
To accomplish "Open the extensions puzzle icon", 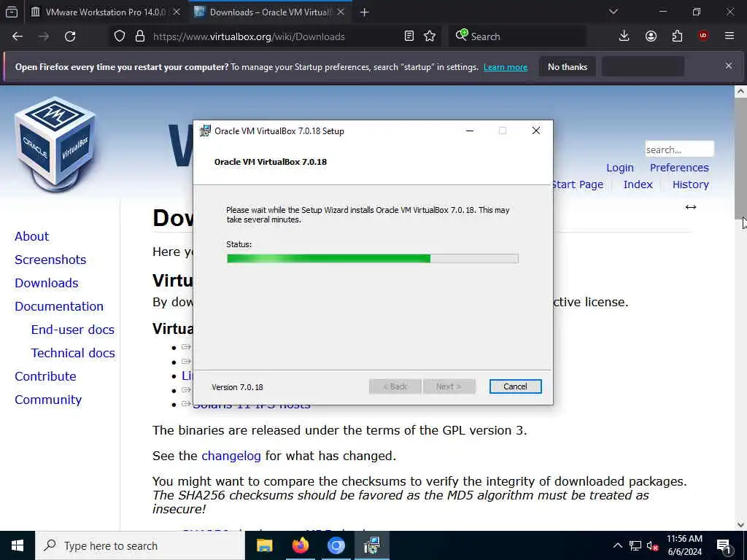I will [677, 36].
